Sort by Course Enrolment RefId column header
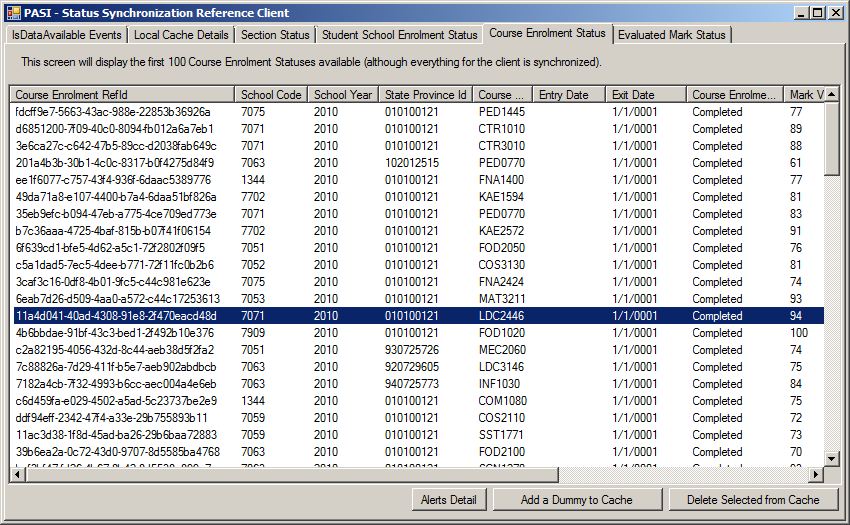Screen dimensions: 850x525 pos(122,95)
